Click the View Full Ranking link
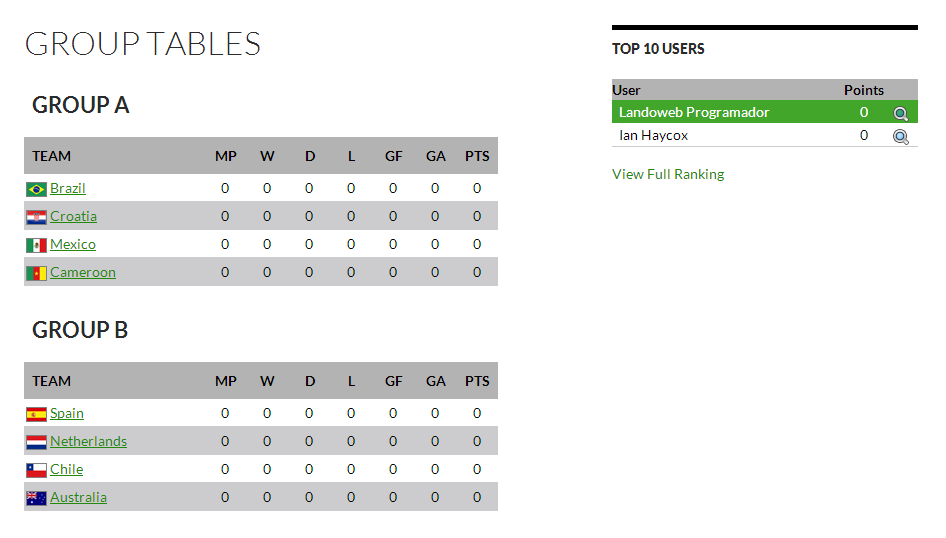This screenshot has height=538, width=946. pos(668,174)
